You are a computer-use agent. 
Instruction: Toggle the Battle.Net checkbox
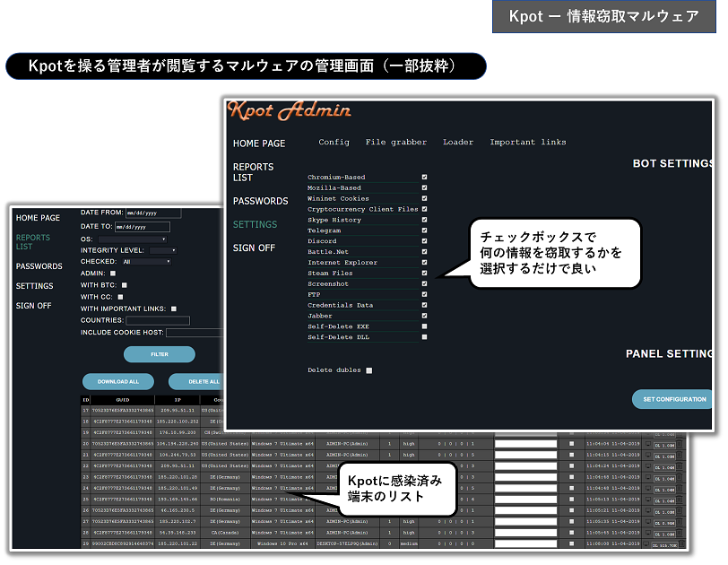click(x=424, y=252)
